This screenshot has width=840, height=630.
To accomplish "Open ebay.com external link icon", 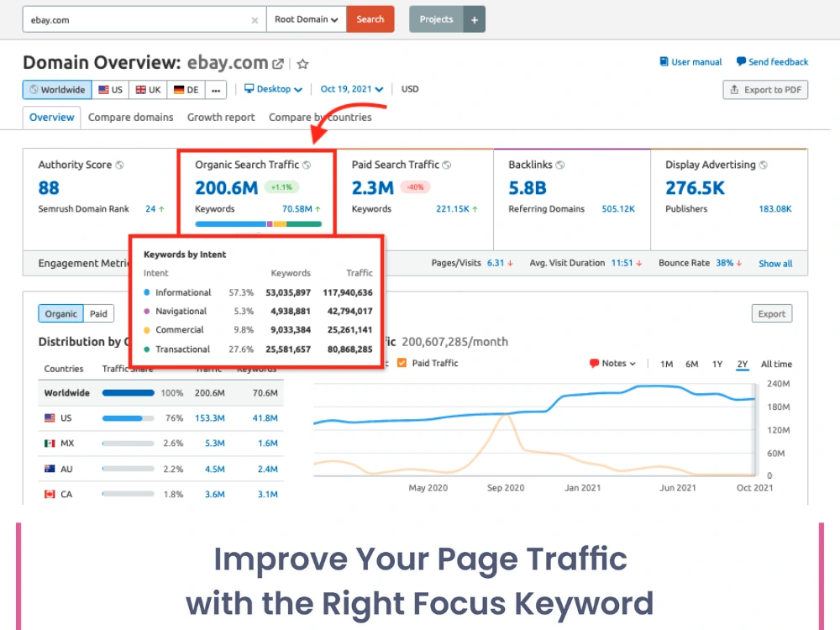I will (277, 64).
